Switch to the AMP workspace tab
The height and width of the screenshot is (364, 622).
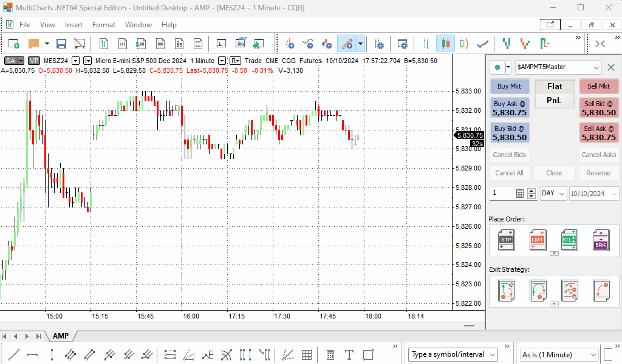[61, 336]
